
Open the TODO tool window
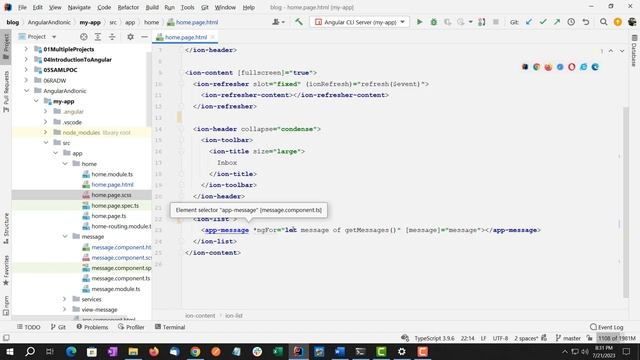click(x=28, y=327)
